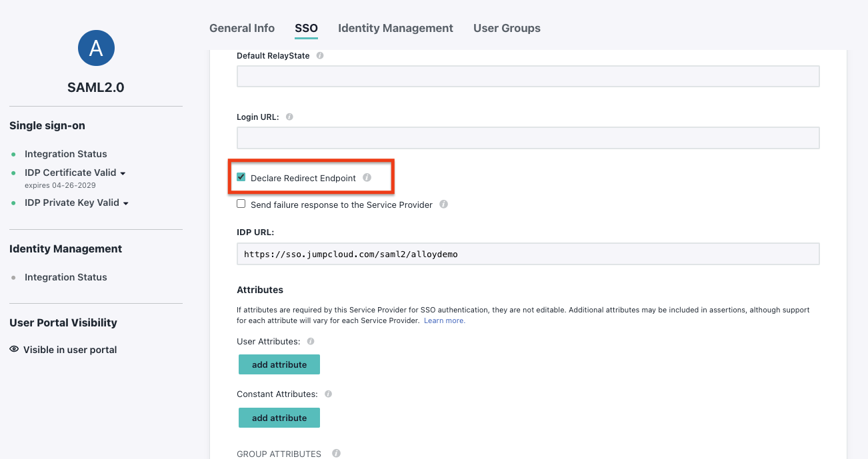
Task: Toggle Visible in user portal eye icon
Action: click(14, 349)
